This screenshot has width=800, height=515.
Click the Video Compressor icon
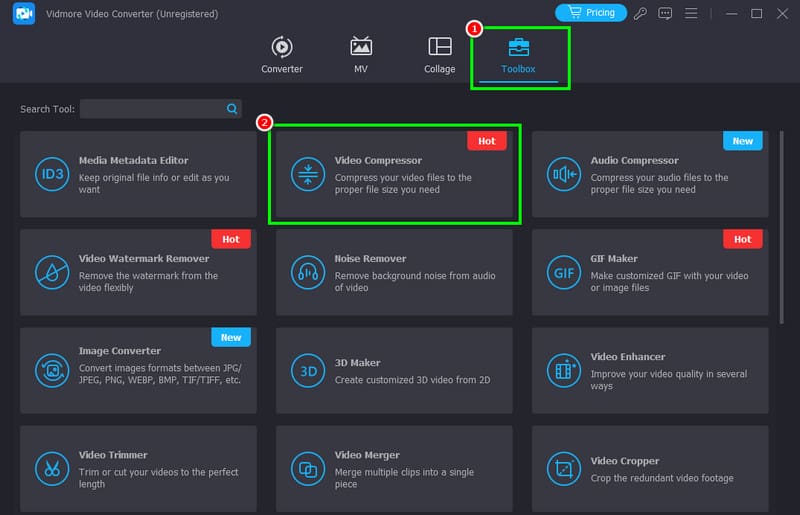[308, 175]
